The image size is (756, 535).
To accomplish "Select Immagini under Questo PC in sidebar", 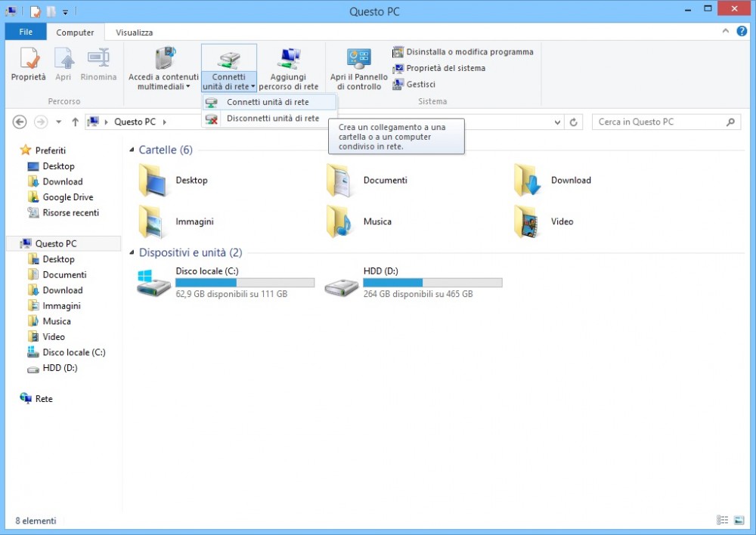I will 54,306.
